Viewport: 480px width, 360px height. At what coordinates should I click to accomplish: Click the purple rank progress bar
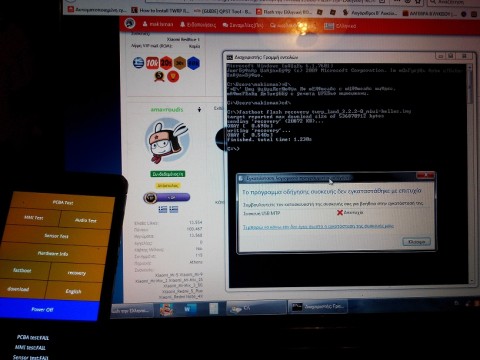[167, 197]
